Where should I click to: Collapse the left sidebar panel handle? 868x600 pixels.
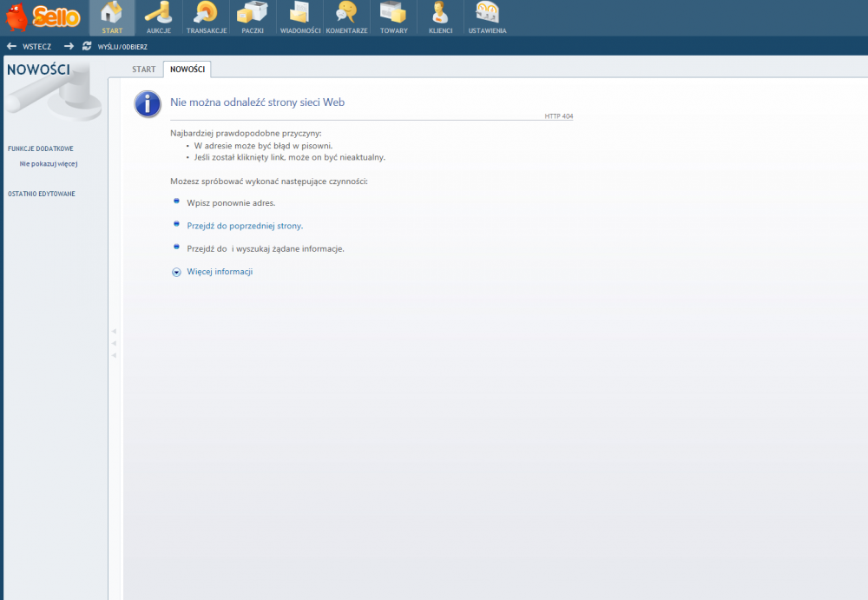coord(114,343)
